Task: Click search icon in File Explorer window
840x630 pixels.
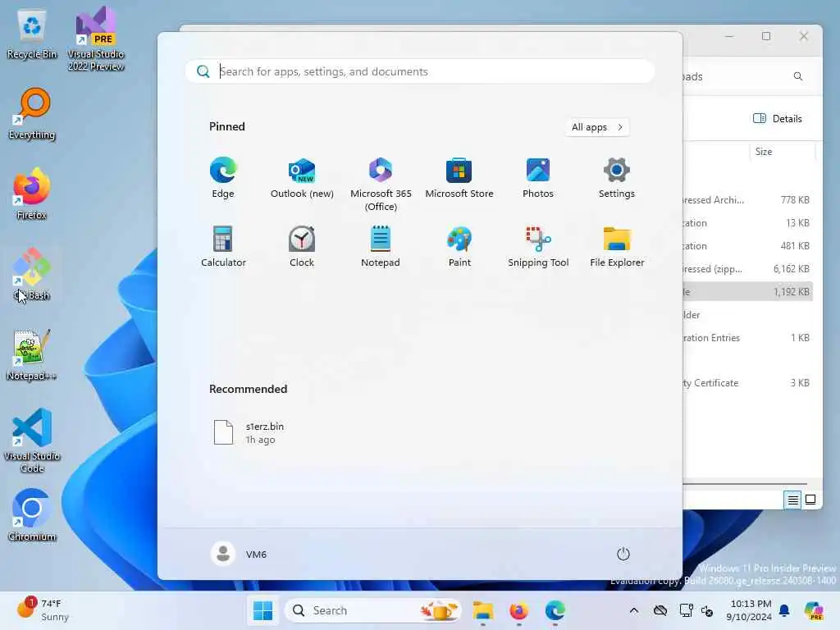Action: 797,76
